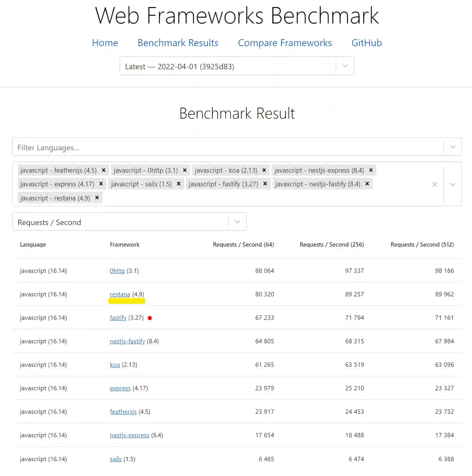
Task: Expand the framework filter chevron
Action: point(452,184)
